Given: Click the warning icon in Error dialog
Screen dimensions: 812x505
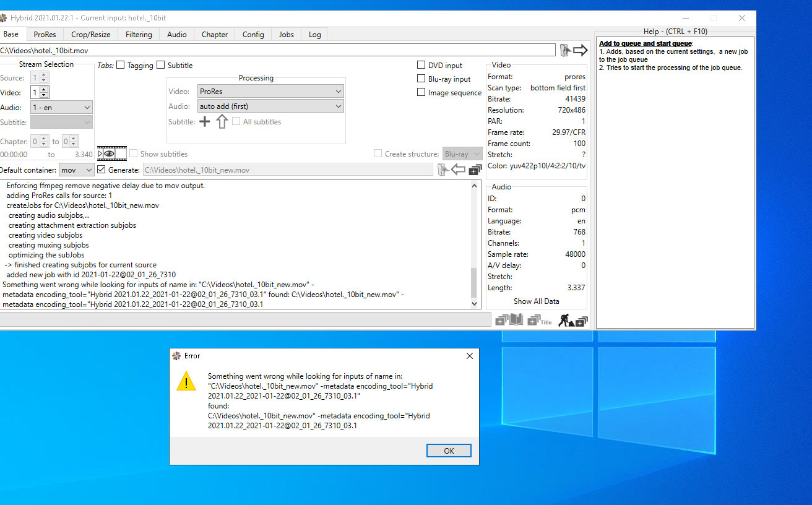Looking at the screenshot, I should (x=186, y=381).
